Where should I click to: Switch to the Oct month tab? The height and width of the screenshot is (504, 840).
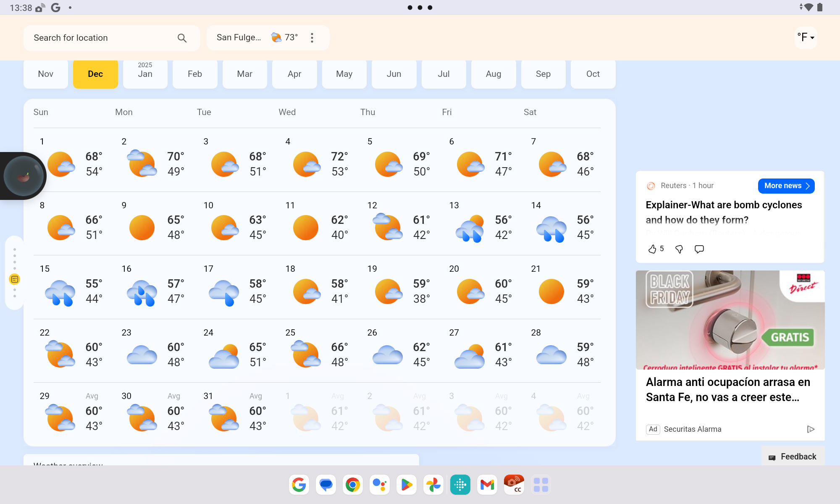pos(593,74)
